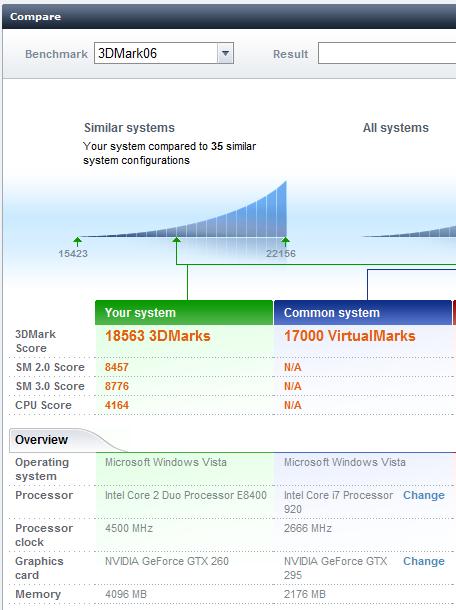Image resolution: width=456 pixels, height=610 pixels.
Task: Click the 4096 MB memory value
Action: pyautogui.click(x=126, y=594)
